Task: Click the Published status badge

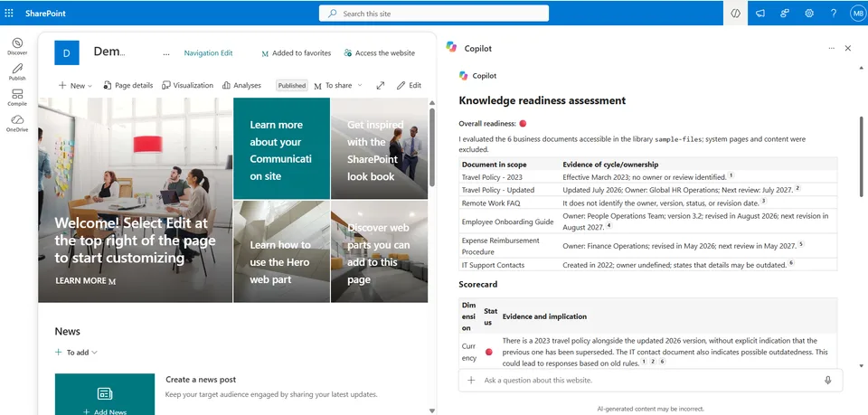Action: [292, 85]
